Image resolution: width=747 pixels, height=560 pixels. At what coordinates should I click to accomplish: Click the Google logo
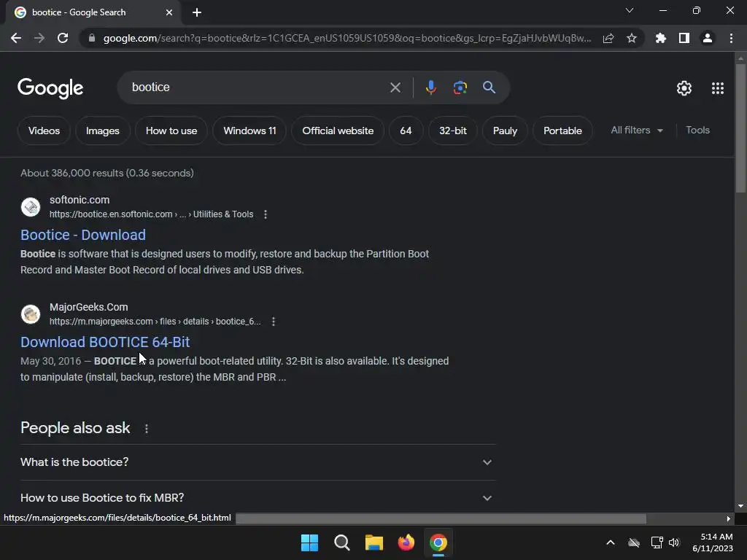tap(50, 88)
